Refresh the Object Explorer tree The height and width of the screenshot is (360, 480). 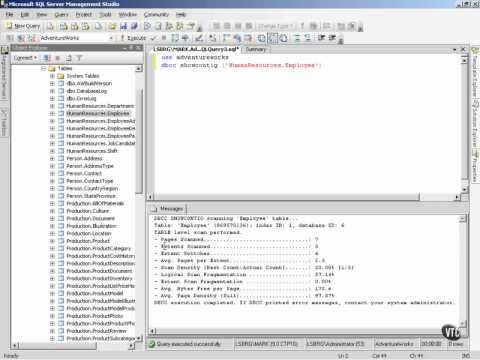69,58
